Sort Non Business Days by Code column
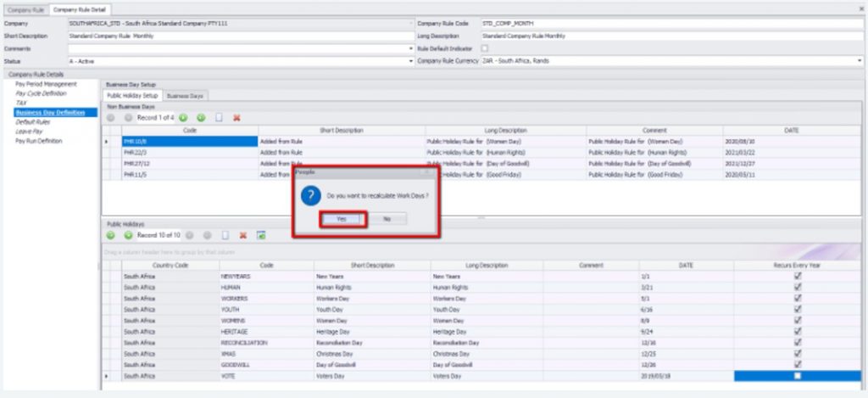This screenshot has width=868, height=398. pos(190,131)
